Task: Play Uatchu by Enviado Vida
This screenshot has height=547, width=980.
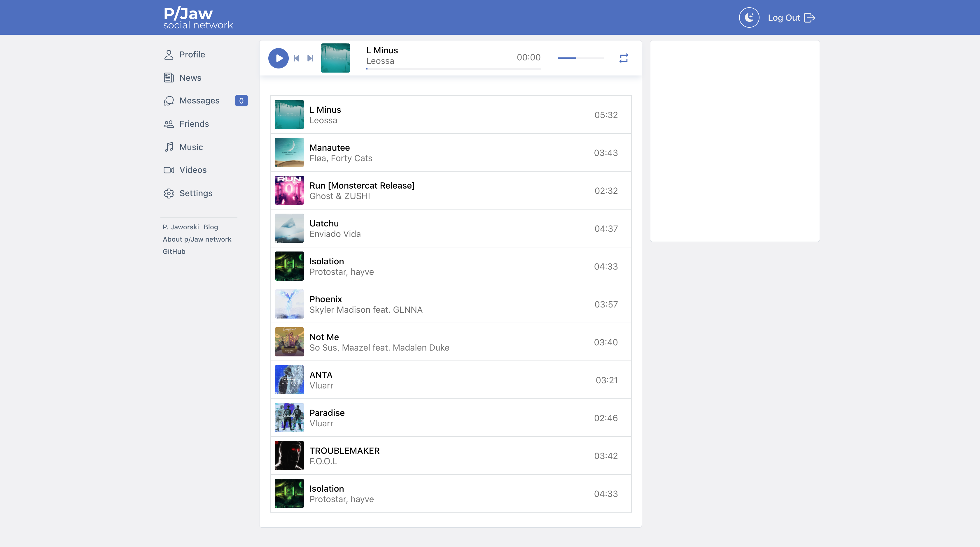Action: pos(450,228)
